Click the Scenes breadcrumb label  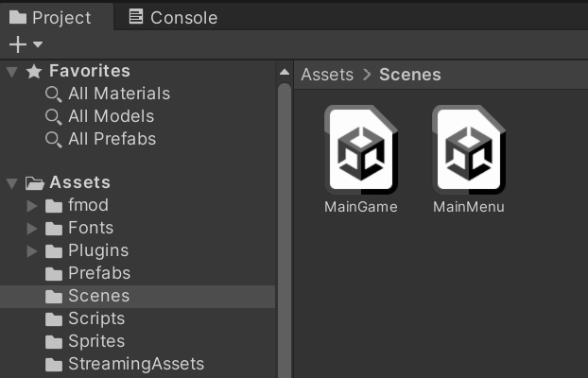(409, 74)
